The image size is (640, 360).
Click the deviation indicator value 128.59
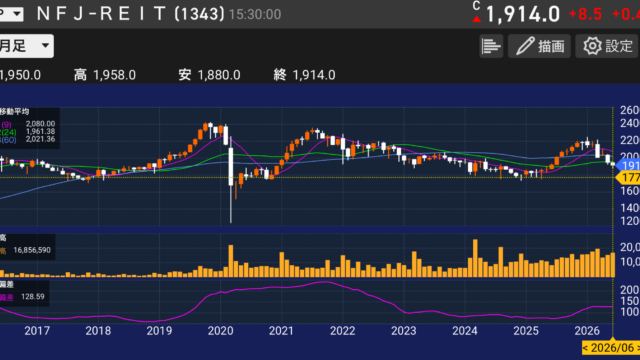33,297
